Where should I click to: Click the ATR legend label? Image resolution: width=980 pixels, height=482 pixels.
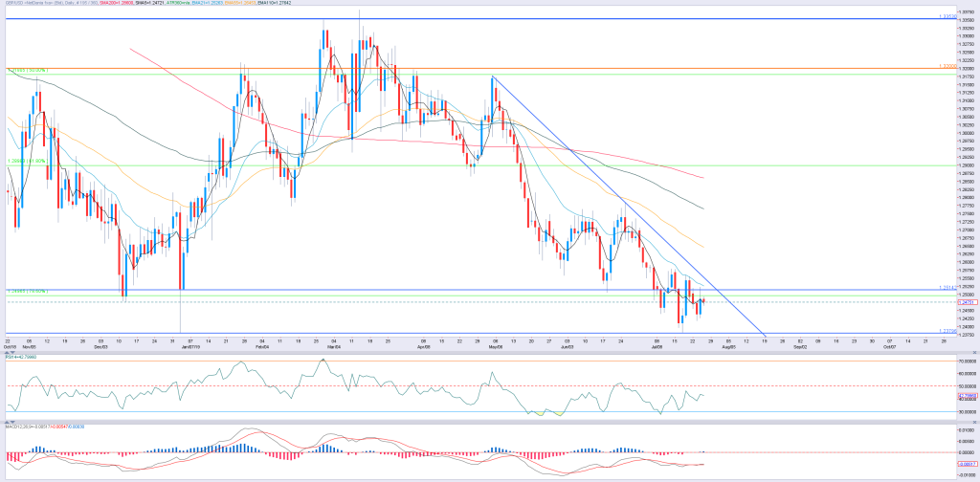click(x=178, y=3)
